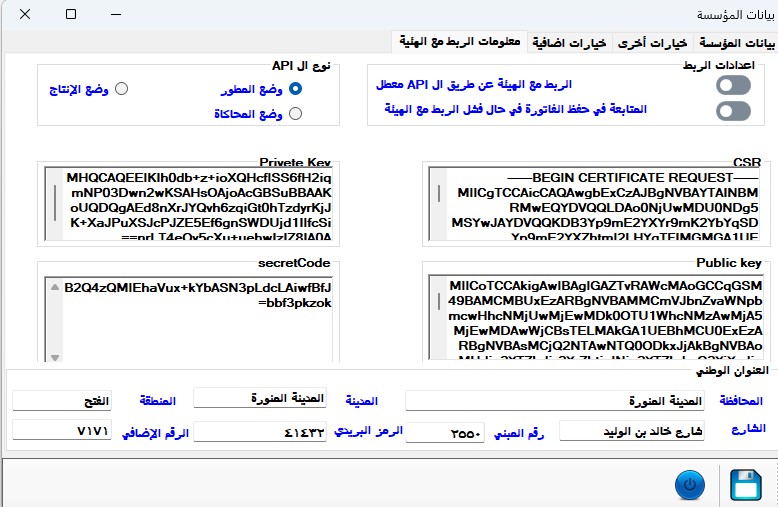Screen dimensions: 778x507
Task: Toggle continue saving invoice on link failure
Action: [x=733, y=111]
